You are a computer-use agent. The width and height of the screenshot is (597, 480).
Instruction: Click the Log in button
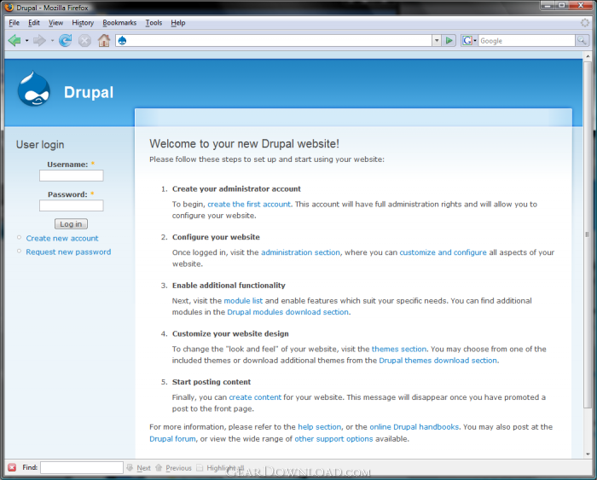point(71,224)
